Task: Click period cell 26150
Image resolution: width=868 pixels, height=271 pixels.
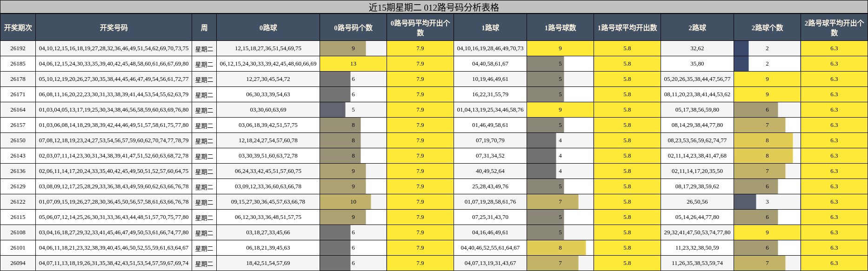Action: [x=18, y=140]
